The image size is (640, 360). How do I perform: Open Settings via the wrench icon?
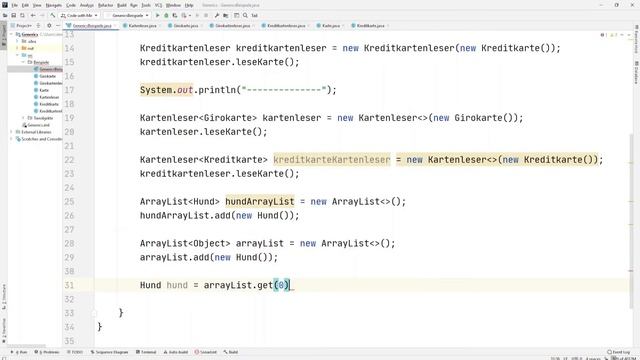[x=217, y=16]
